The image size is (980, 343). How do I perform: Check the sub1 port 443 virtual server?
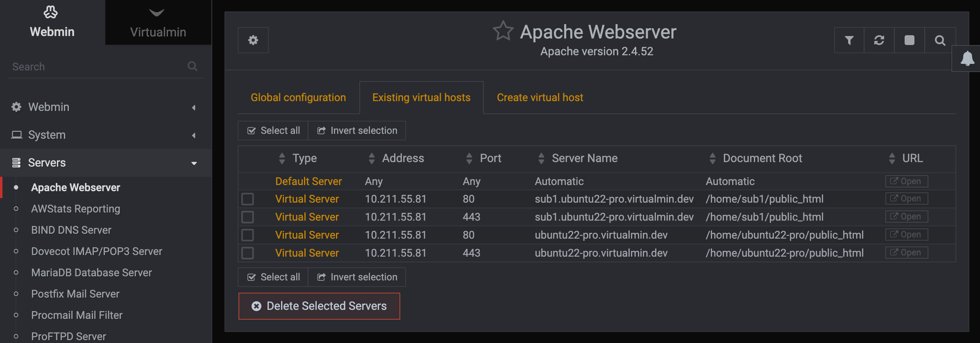point(247,217)
